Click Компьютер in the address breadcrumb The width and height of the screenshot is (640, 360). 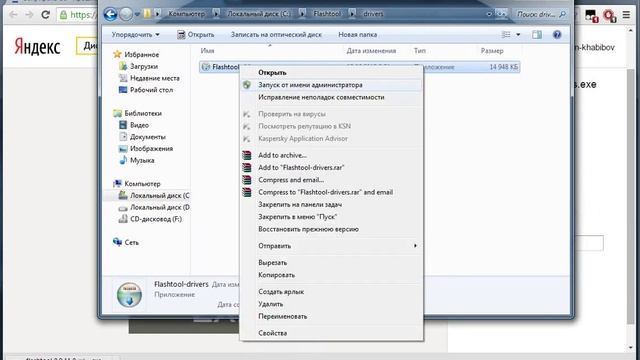click(x=187, y=13)
